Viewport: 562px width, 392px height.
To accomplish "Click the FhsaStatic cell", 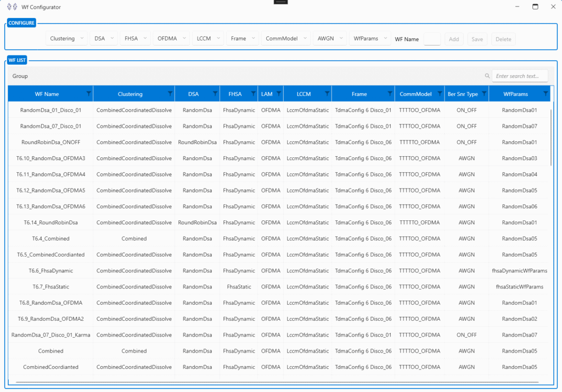I will 239,287.
